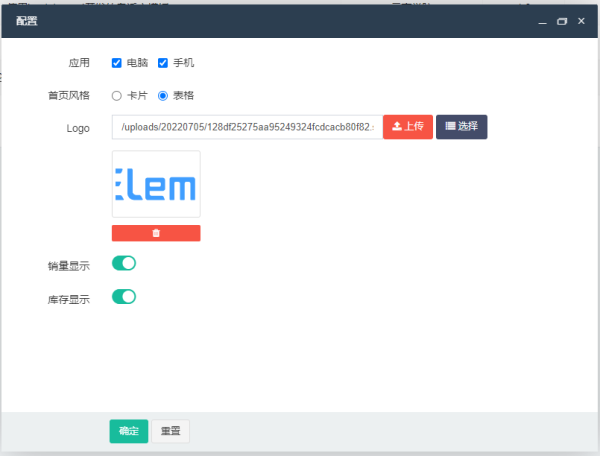The width and height of the screenshot is (600, 456).
Task: Click the 配置 dialog title text
Action: [x=27, y=21]
